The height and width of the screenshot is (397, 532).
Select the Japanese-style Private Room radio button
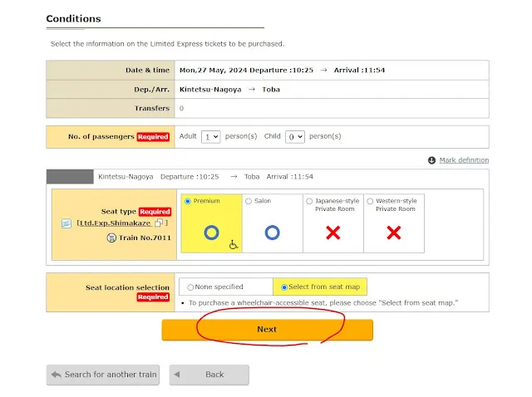tap(309, 201)
